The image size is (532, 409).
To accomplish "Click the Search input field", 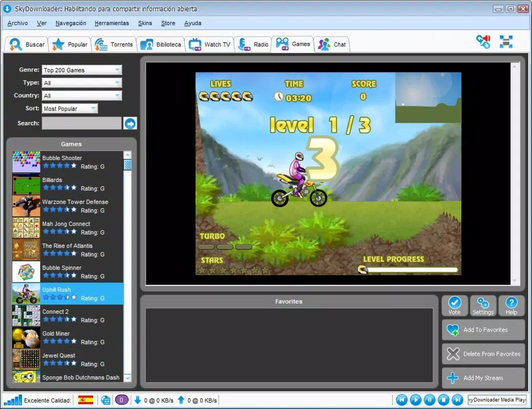I will (81, 123).
